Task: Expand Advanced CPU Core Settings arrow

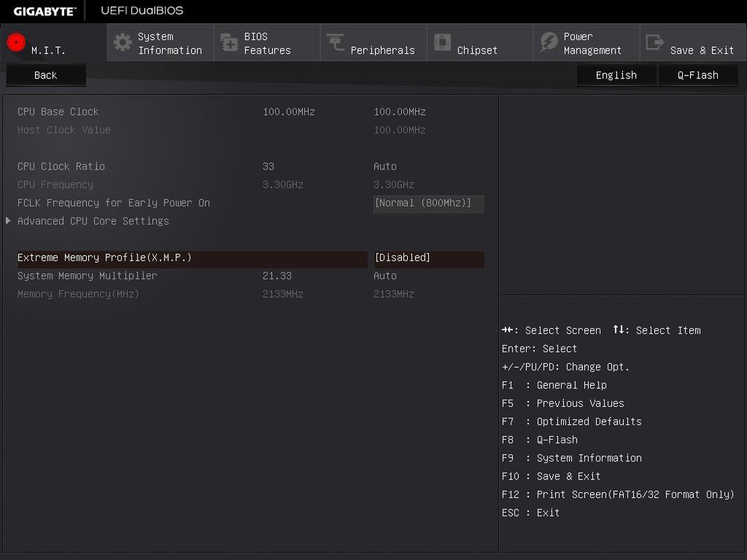Action: 8,220
